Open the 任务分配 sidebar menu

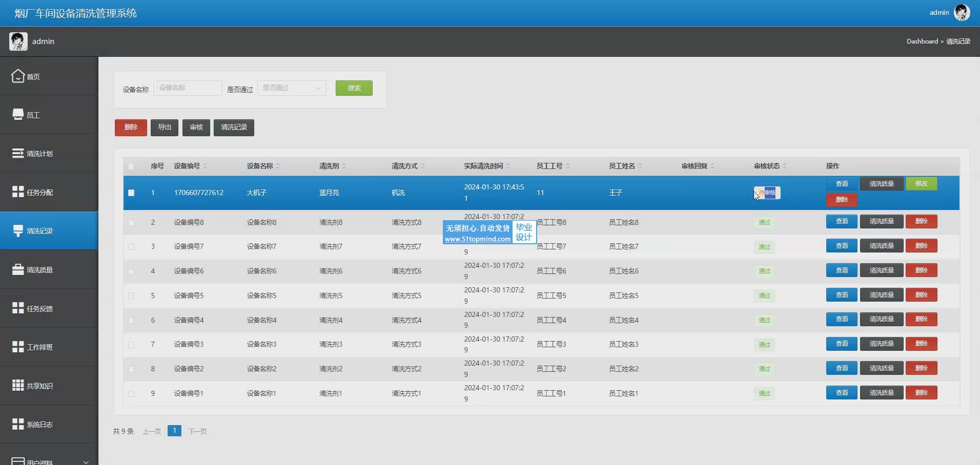pos(49,192)
